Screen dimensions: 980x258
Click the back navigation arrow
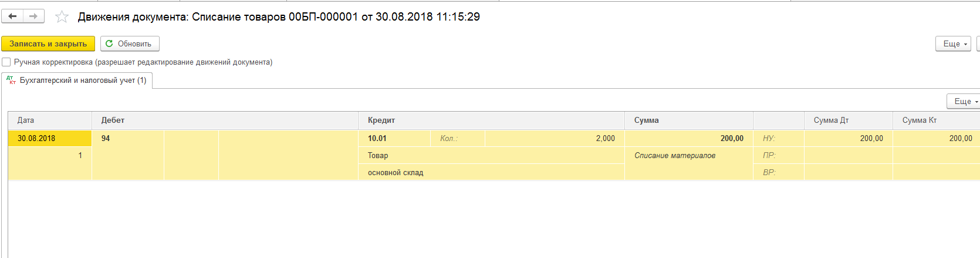(12, 16)
